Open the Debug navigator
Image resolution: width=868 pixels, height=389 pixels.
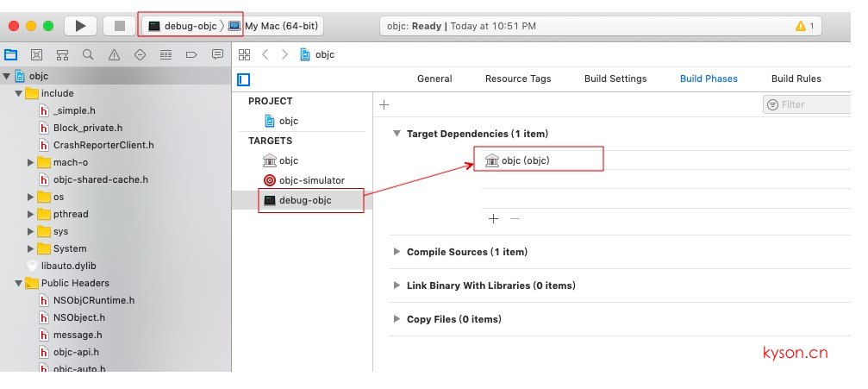pyautogui.click(x=165, y=55)
